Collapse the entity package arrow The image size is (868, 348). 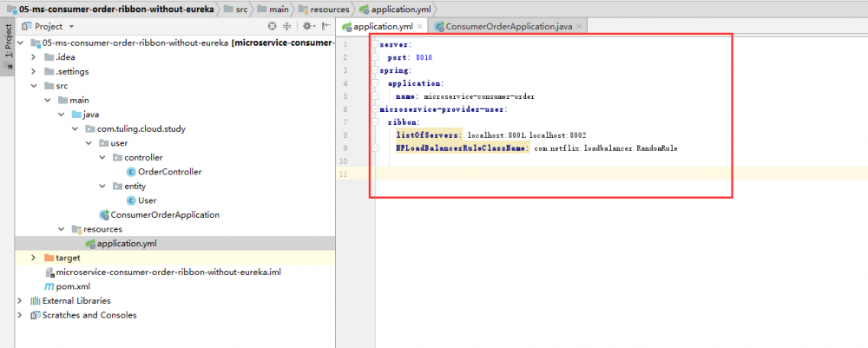pyautogui.click(x=102, y=187)
